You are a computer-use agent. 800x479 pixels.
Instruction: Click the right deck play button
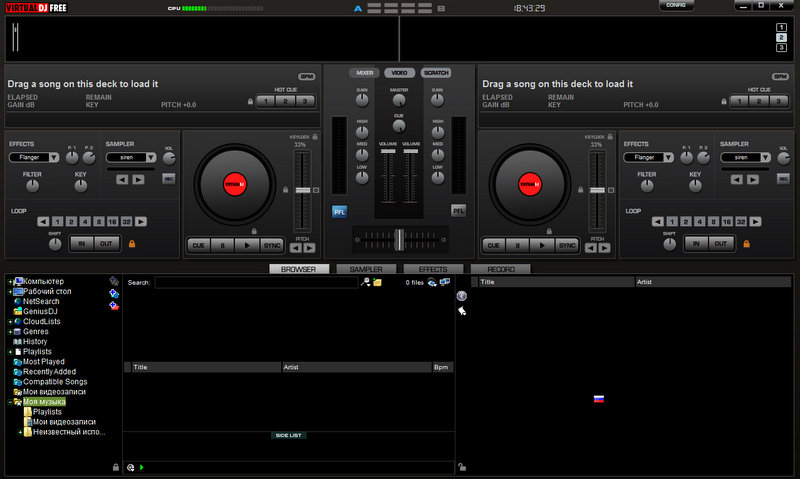[x=542, y=245]
